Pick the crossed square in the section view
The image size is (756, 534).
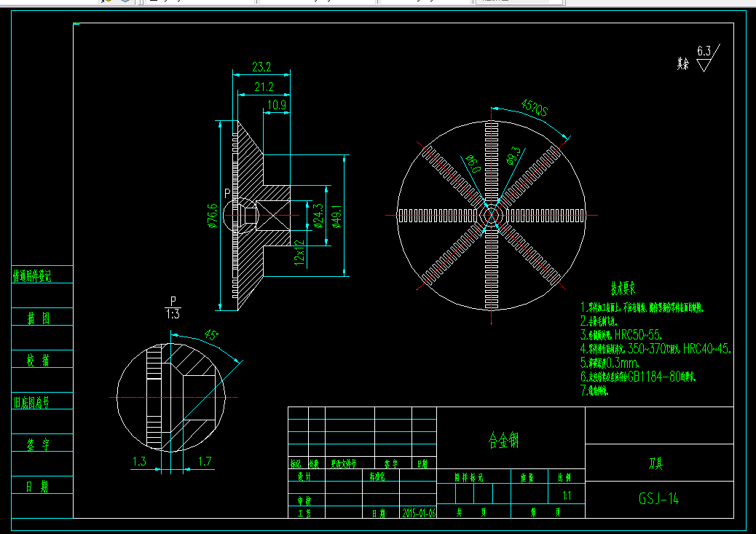click(x=273, y=216)
